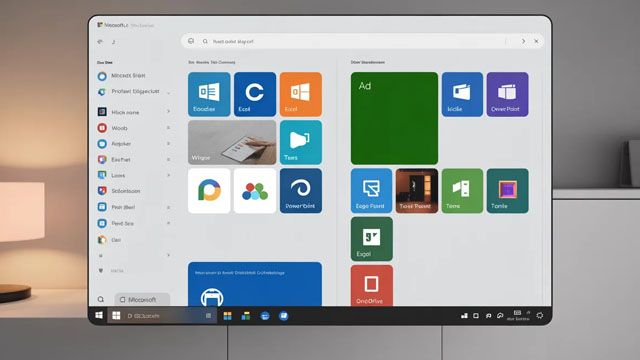
Task: Expand the chevron on the Eas Fhet row
Action: [x=168, y=160]
